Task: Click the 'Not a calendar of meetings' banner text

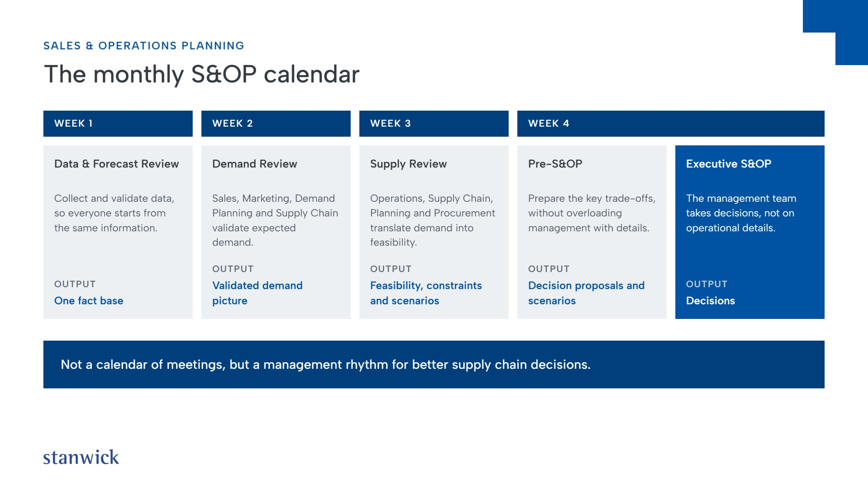Action: coord(325,364)
